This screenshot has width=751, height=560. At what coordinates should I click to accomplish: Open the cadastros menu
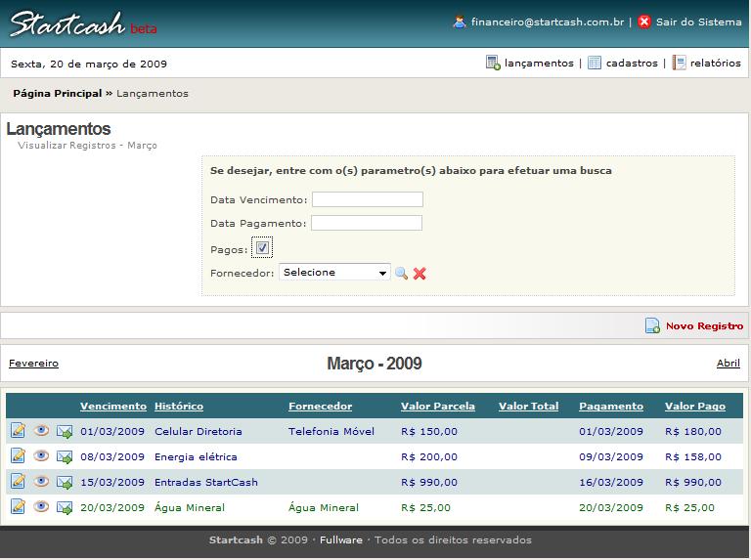[631, 63]
